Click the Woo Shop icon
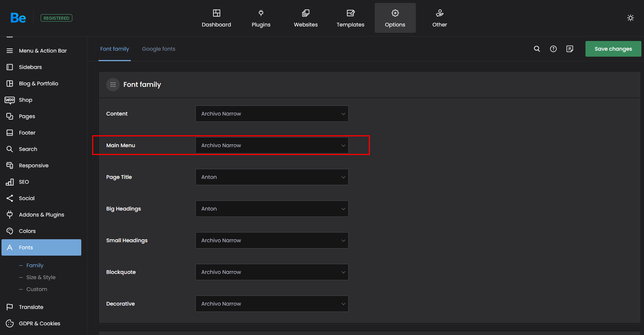Viewport: 644px width, 335px height. (x=10, y=100)
